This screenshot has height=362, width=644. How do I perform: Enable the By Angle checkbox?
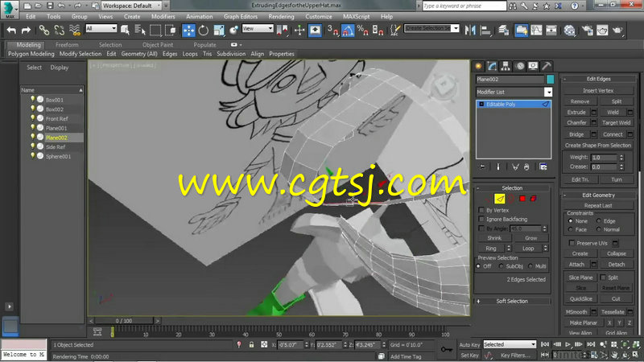tap(481, 228)
